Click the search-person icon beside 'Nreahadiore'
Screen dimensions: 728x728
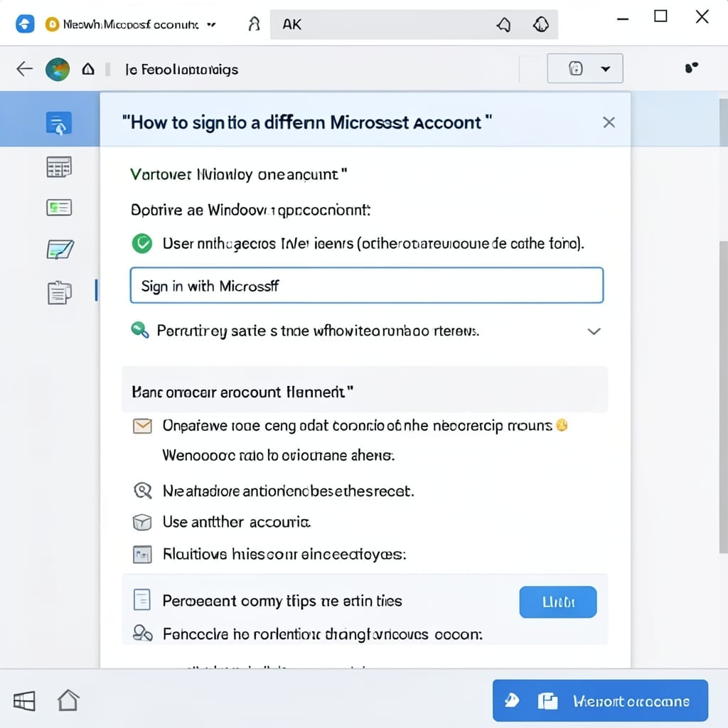click(x=142, y=491)
